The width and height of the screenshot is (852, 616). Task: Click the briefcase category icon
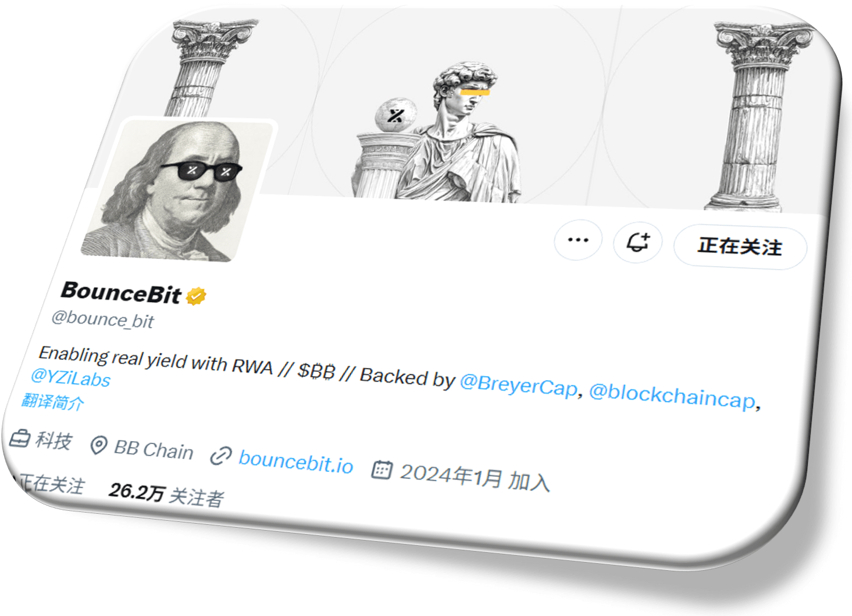[x=19, y=438]
